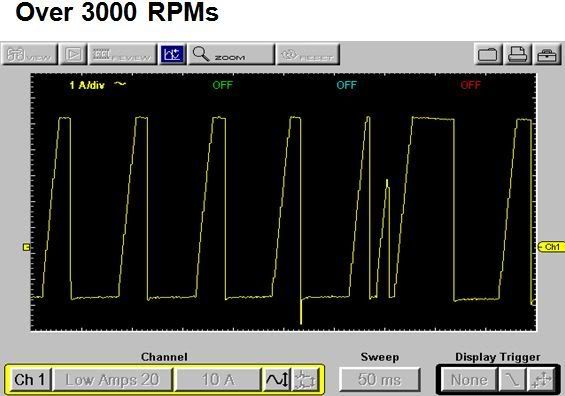Viewport: 565px width, 396px height.
Task: Toggle the green OFF channel 2 label
Action: [x=222, y=85]
